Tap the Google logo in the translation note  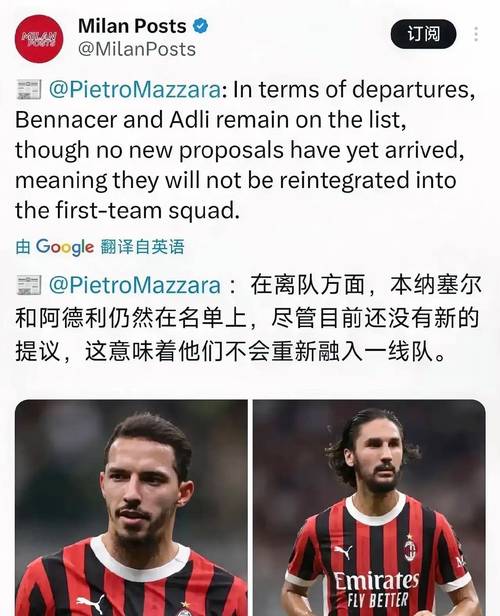click(x=65, y=247)
